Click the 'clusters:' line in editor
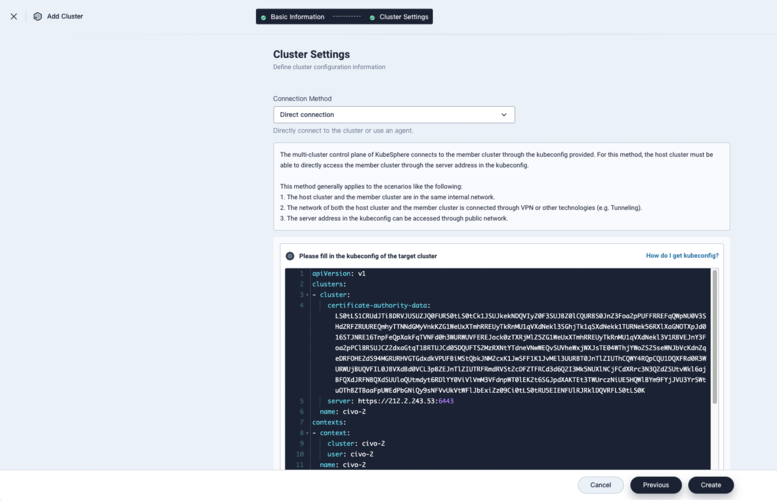Image resolution: width=777 pixels, height=500 pixels. 329,284
